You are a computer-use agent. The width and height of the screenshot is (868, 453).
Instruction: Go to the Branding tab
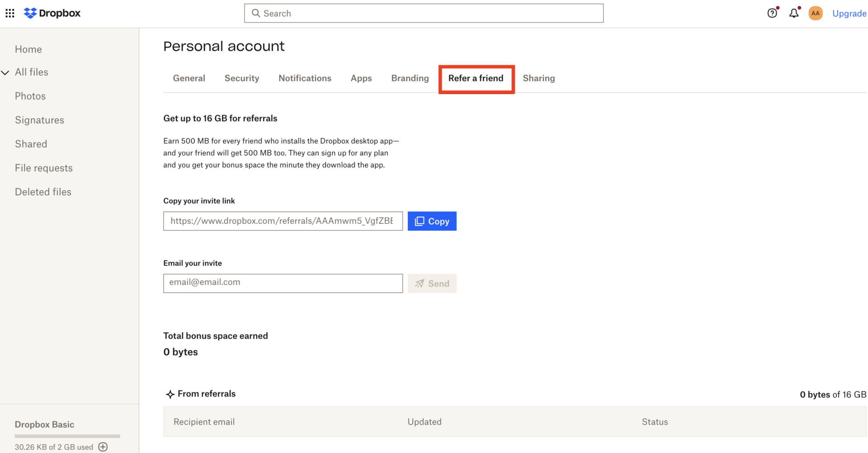point(410,78)
